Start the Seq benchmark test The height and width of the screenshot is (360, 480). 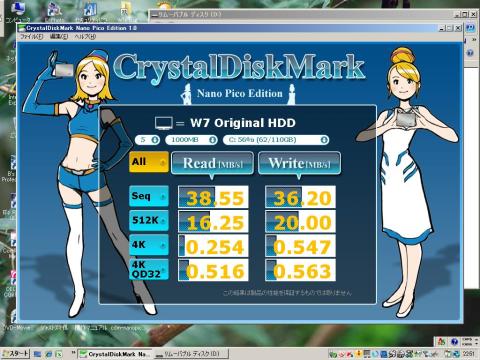pos(149,196)
